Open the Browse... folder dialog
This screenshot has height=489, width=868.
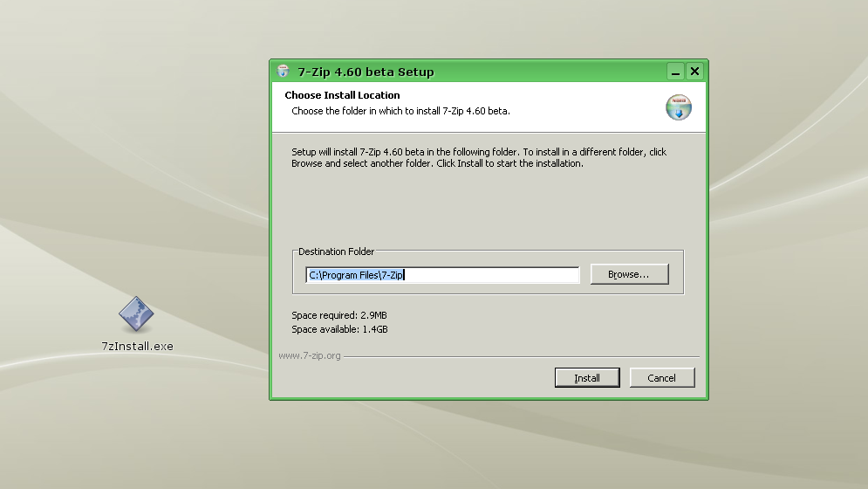[x=629, y=274]
